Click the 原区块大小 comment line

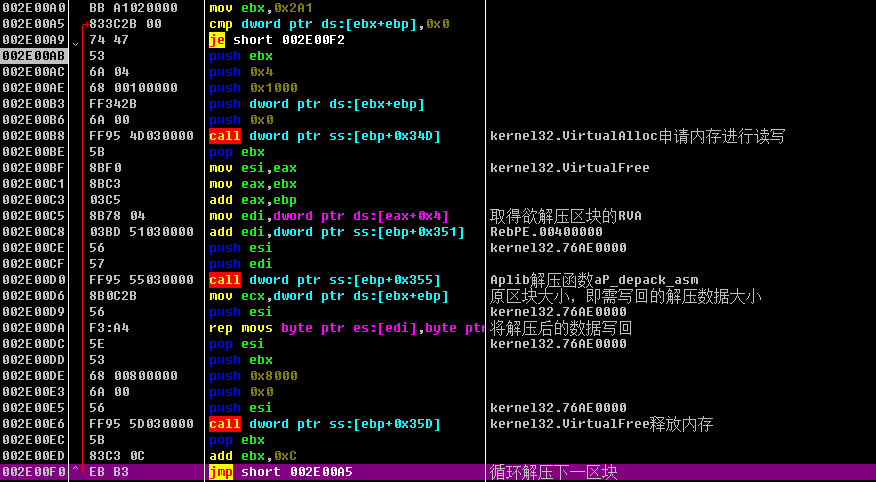tap(626, 297)
